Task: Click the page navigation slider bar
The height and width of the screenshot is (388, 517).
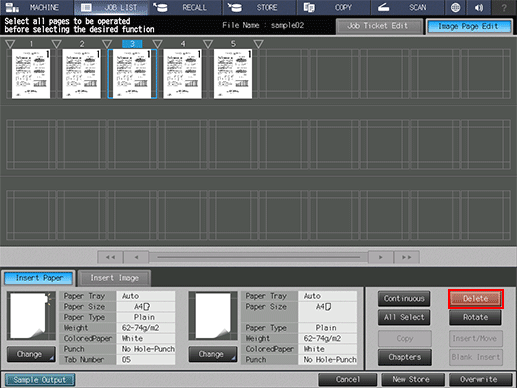Action: pyautogui.click(x=258, y=257)
